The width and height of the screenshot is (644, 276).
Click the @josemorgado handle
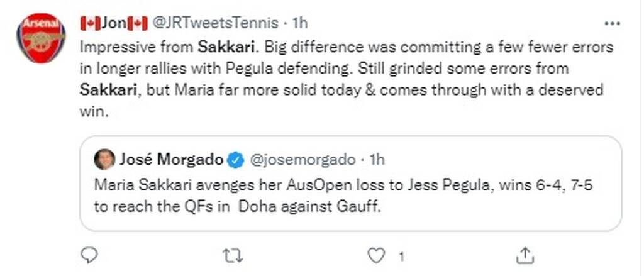pyautogui.click(x=303, y=160)
